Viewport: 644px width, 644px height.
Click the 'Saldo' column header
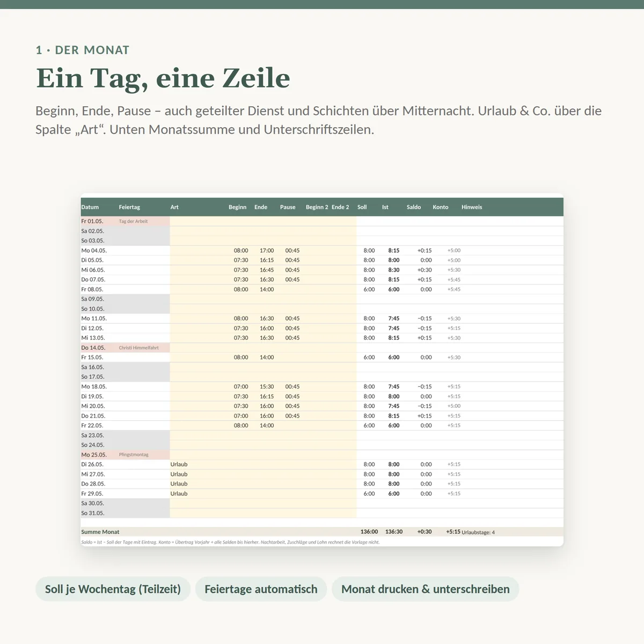click(414, 207)
